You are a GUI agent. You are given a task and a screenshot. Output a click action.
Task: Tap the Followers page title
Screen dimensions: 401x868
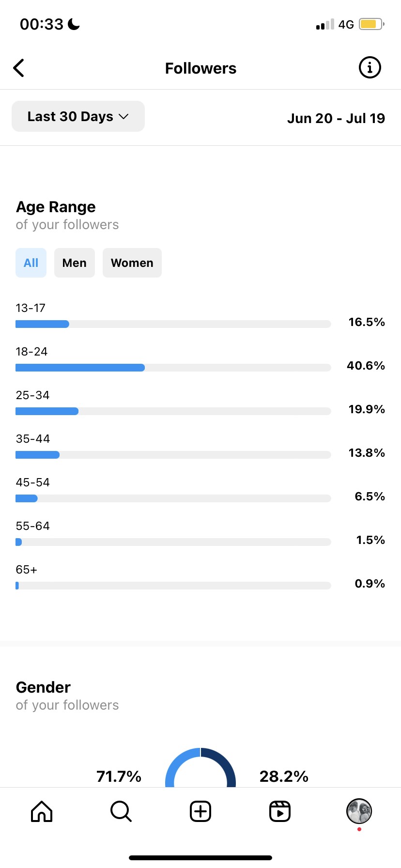tap(200, 68)
